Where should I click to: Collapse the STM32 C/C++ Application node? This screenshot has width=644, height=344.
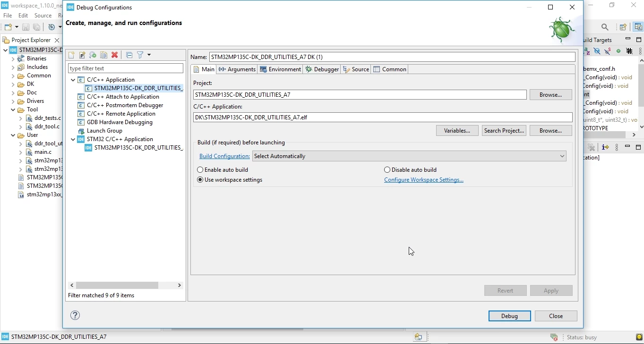(73, 139)
